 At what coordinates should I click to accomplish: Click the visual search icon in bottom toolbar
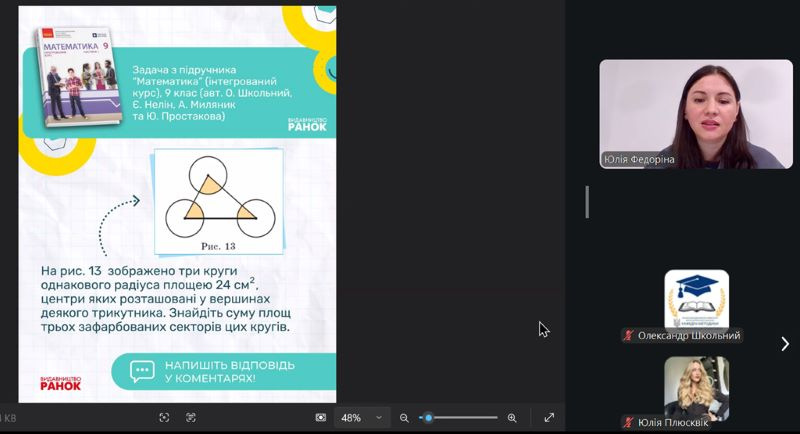coord(165,417)
